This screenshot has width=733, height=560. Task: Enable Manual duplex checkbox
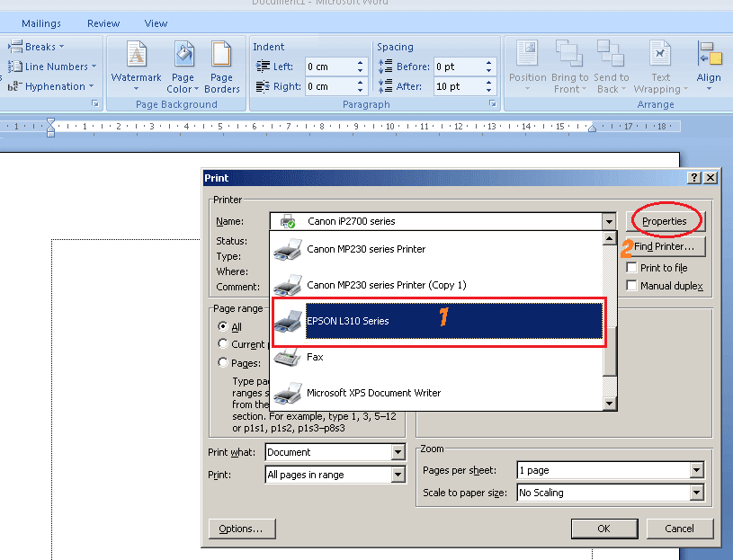pos(631,285)
